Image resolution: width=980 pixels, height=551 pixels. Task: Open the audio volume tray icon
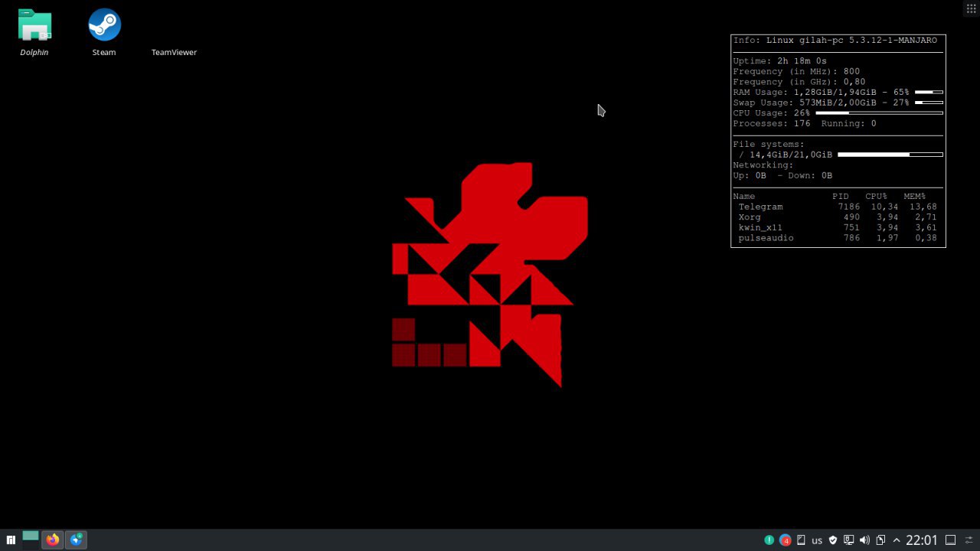864,540
